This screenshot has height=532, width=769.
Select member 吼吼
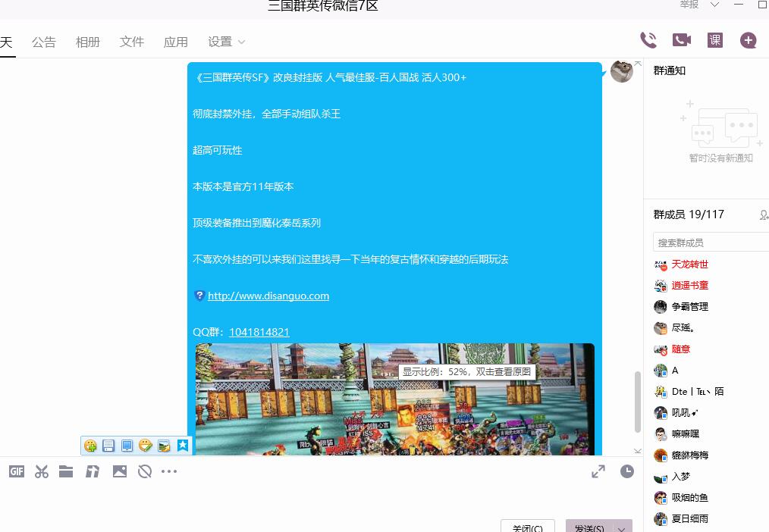point(684,413)
